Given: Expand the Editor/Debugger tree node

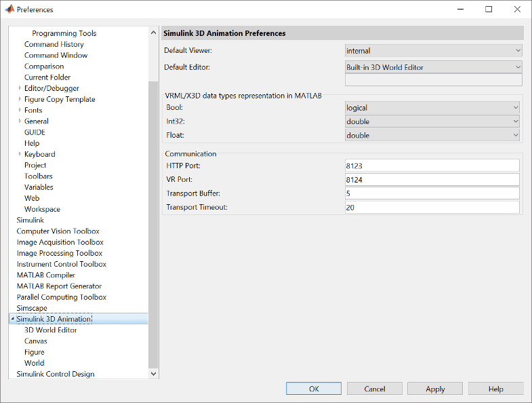Looking at the screenshot, I should coord(20,88).
